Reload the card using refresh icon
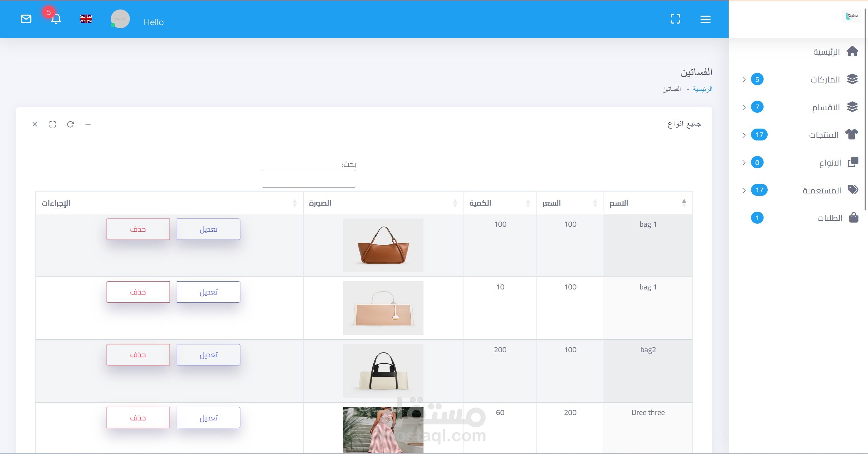The height and width of the screenshot is (454, 868). (71, 124)
